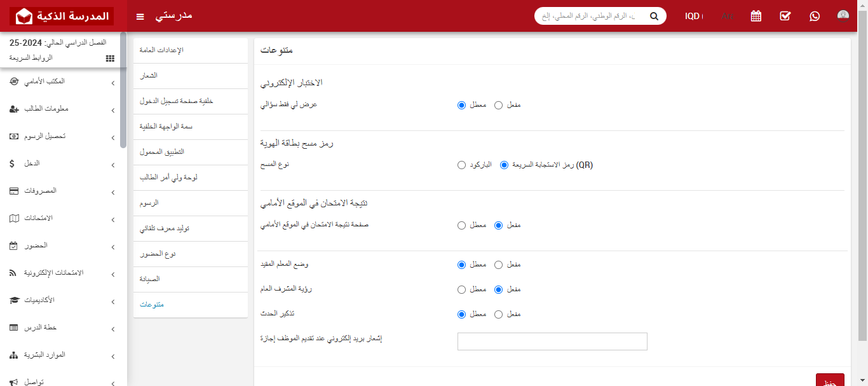This screenshot has height=386, width=868.
Task: Click the dollar icon next to الدخل
Action: 11,163
